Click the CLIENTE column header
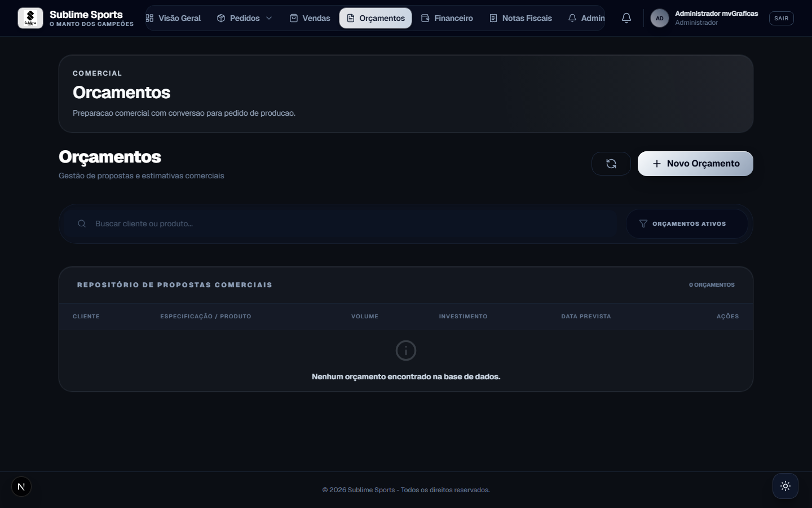The image size is (812, 508). (x=86, y=317)
